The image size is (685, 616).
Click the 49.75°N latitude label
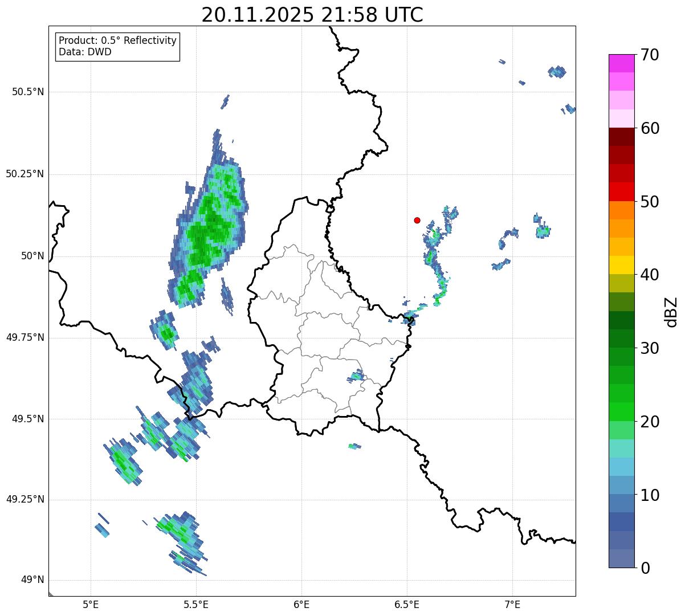point(25,337)
